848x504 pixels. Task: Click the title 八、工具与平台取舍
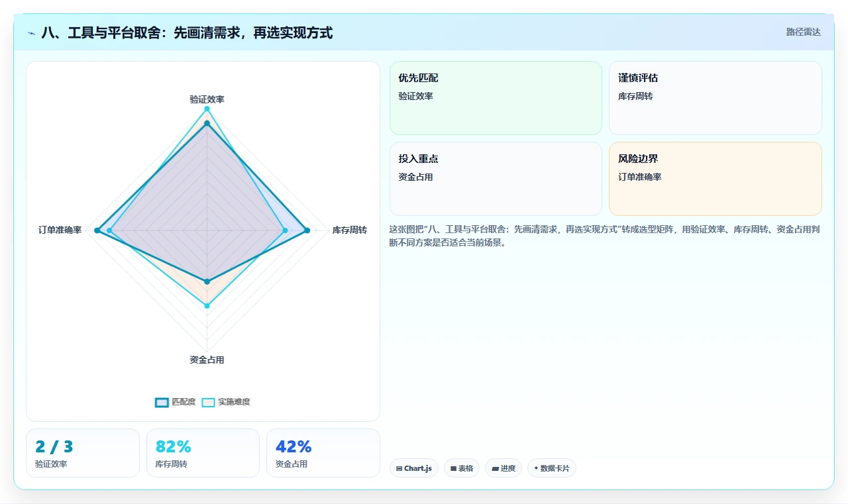pos(187,32)
